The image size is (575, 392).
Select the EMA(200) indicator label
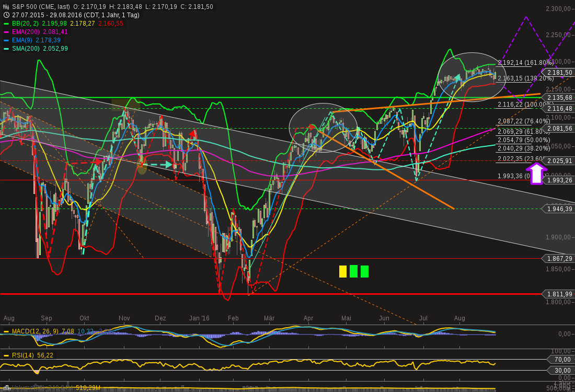pos(26,32)
